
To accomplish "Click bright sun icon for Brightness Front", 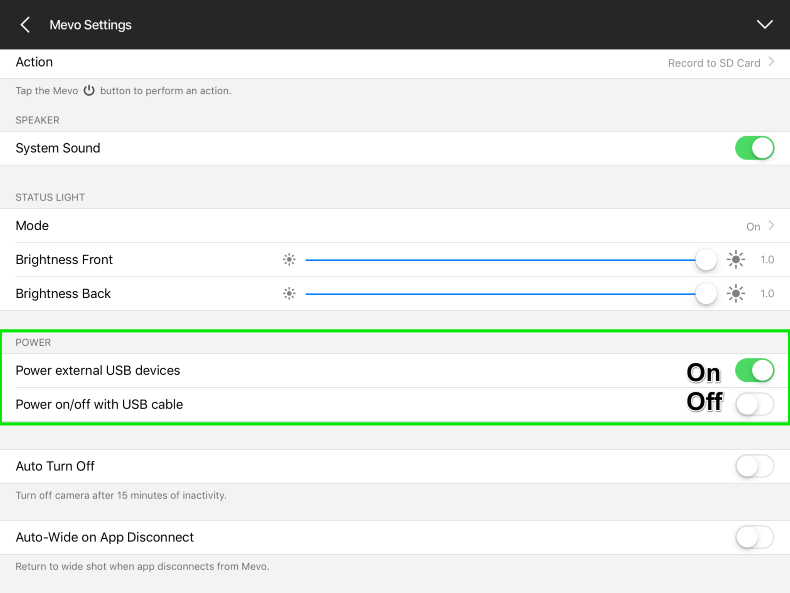I will [736, 260].
